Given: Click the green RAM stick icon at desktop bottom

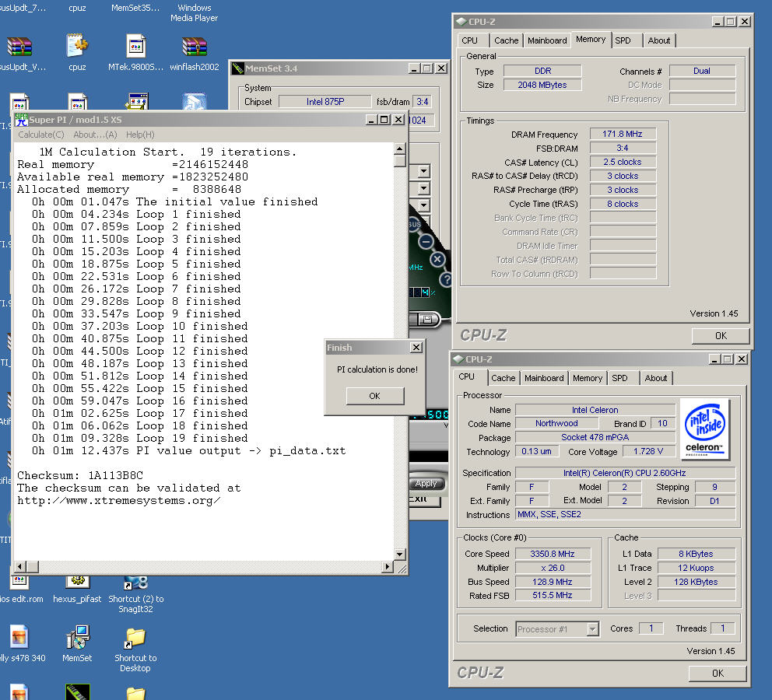Looking at the screenshot, I should pyautogui.click(x=77, y=691).
